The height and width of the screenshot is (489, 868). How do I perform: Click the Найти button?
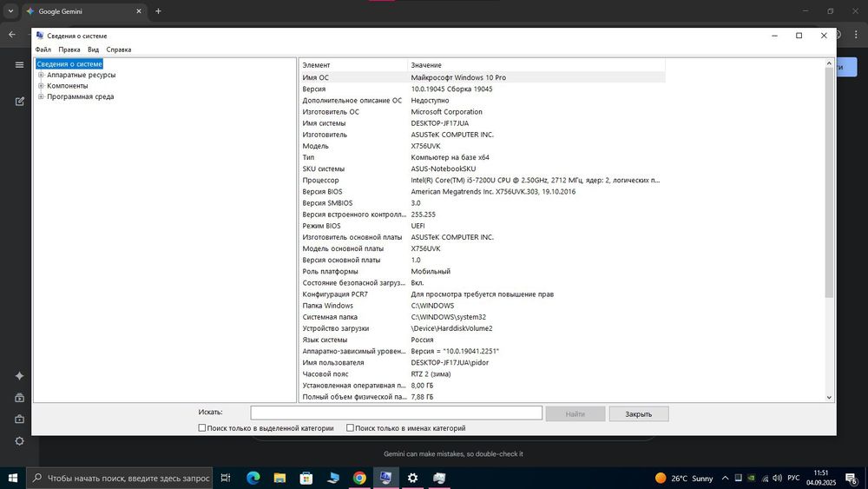575,413
